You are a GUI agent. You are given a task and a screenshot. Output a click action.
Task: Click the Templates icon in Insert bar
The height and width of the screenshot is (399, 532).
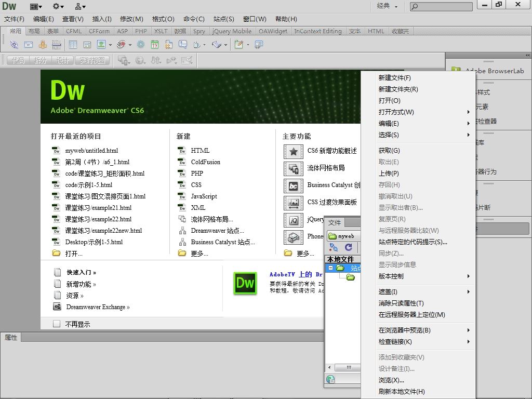(239, 44)
